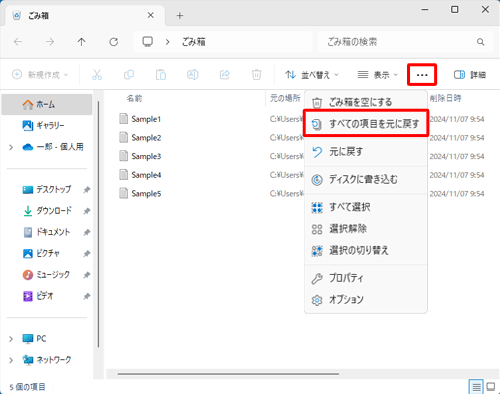
Task: Open オプション from the menu
Action: click(x=366, y=300)
